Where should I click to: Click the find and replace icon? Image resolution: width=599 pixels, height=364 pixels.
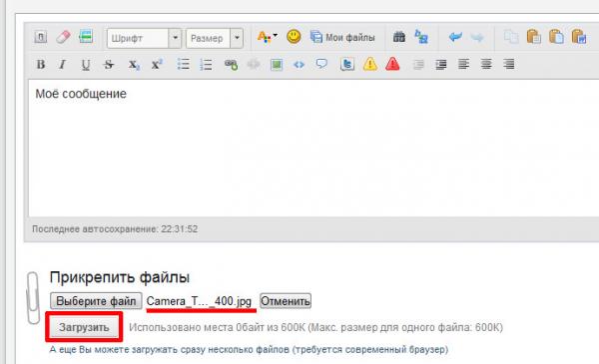(x=421, y=37)
